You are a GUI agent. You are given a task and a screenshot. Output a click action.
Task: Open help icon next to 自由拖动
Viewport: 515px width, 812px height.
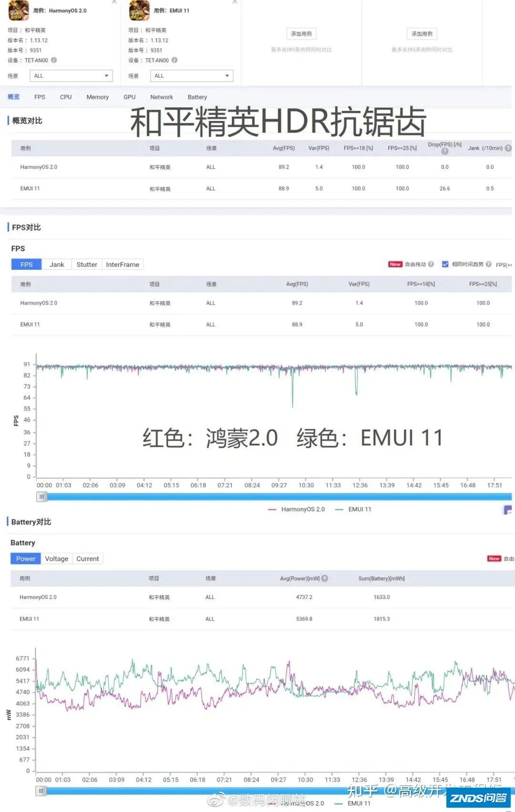click(431, 264)
